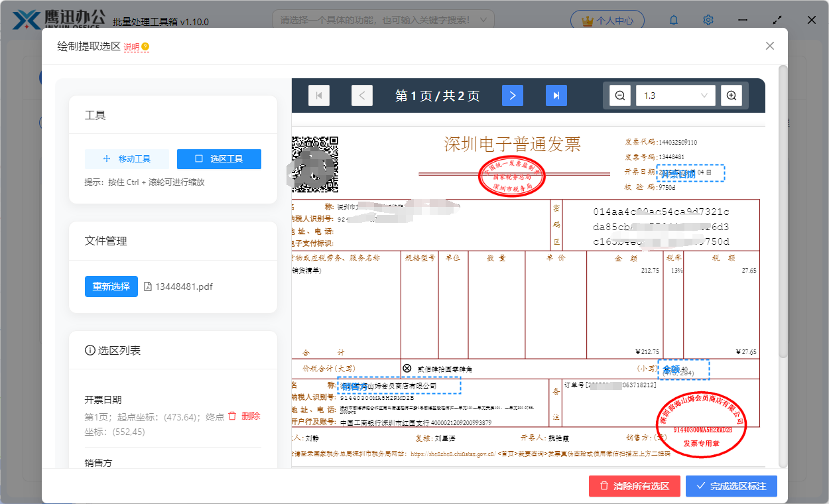Click the 开票日期 selection box on invoice

point(690,173)
